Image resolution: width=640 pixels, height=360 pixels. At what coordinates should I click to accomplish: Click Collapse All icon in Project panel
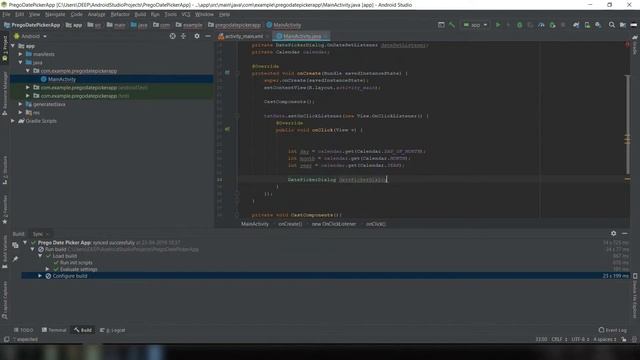pos(183,36)
